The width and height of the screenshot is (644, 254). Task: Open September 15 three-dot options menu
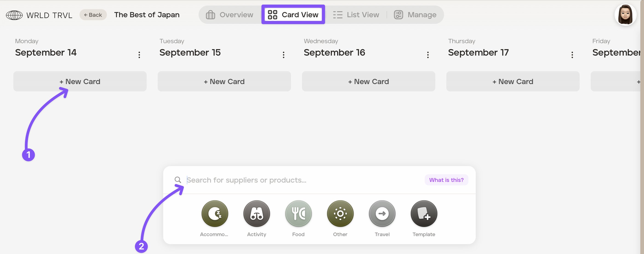click(283, 55)
